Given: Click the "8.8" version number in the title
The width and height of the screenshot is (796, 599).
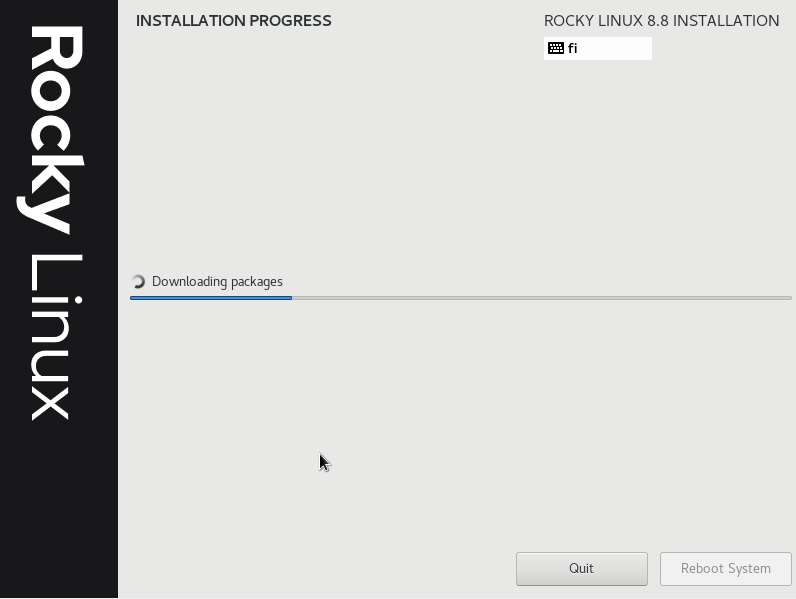Looking at the screenshot, I should 659,20.
